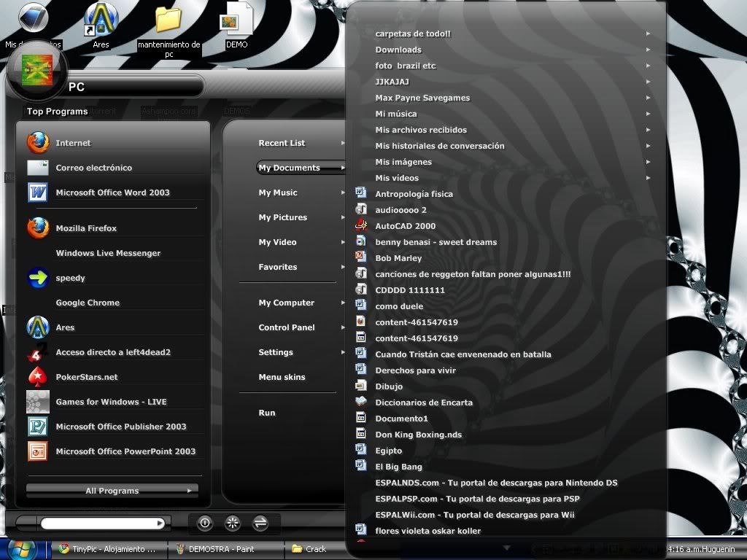The height and width of the screenshot is (560, 747).
Task: Click the Bob Marley file icon
Action: (361, 257)
